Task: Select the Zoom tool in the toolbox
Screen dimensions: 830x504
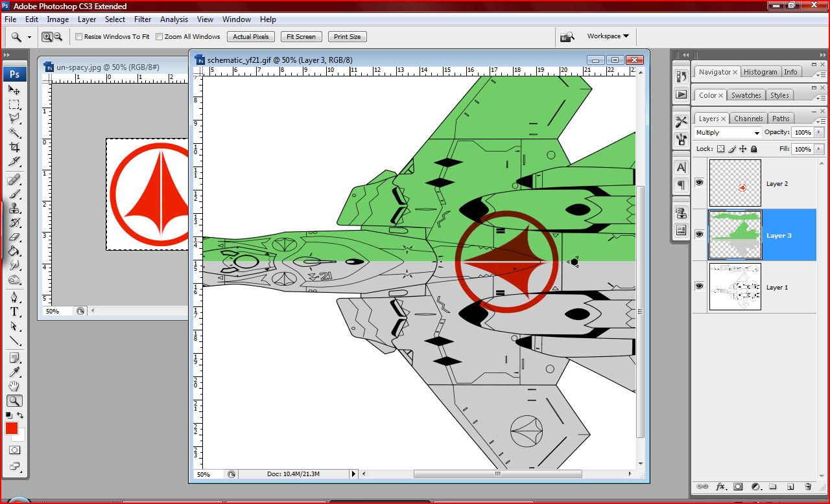Action: [14, 401]
